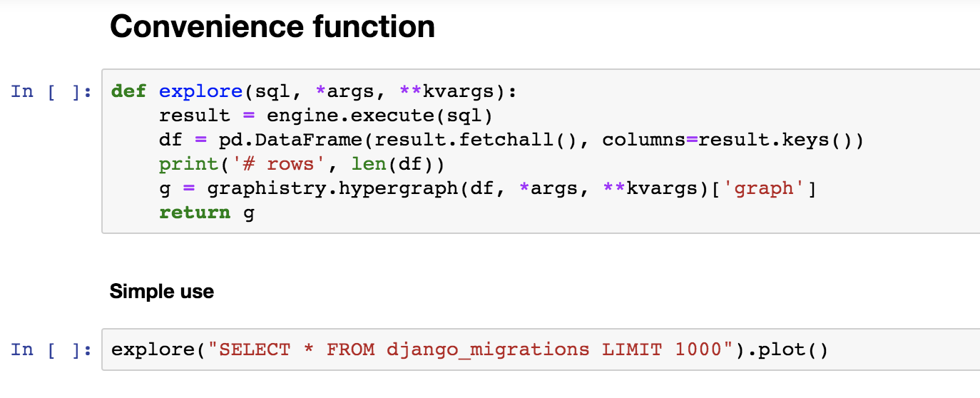
Task: Click the 'result = engine.execute(sql)' line
Action: 326,116
